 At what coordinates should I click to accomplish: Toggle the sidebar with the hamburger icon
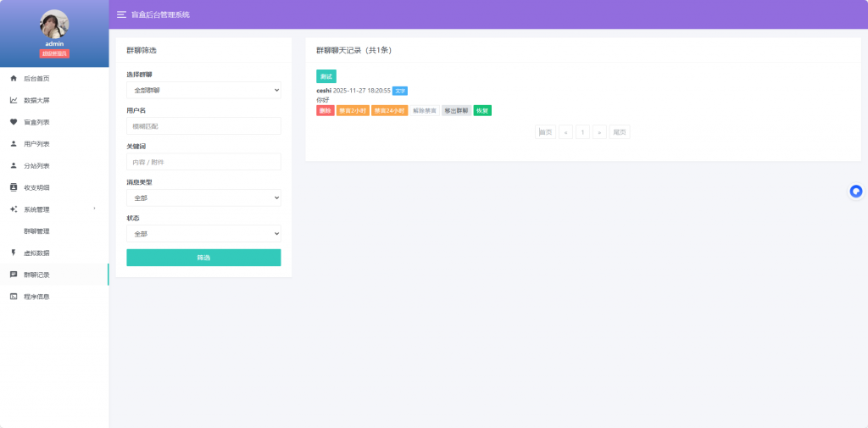click(121, 14)
